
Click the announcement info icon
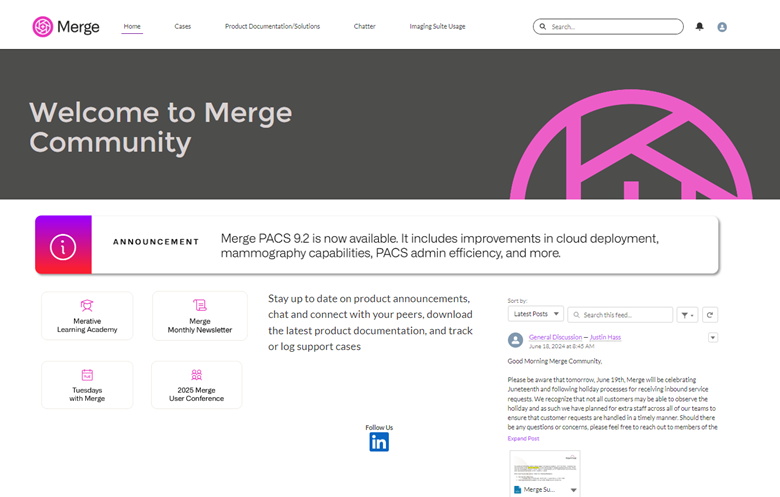pyautogui.click(x=63, y=247)
